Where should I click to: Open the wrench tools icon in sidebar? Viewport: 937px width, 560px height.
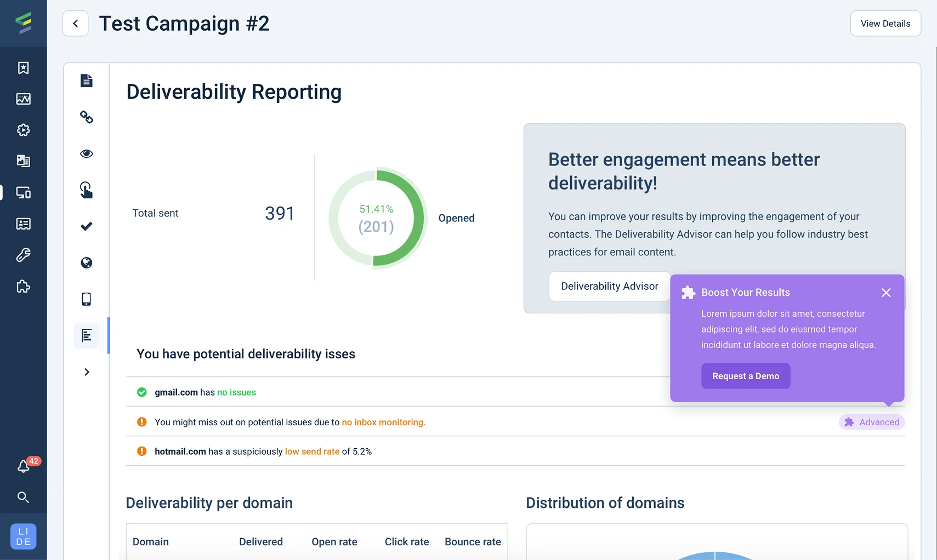click(x=23, y=255)
